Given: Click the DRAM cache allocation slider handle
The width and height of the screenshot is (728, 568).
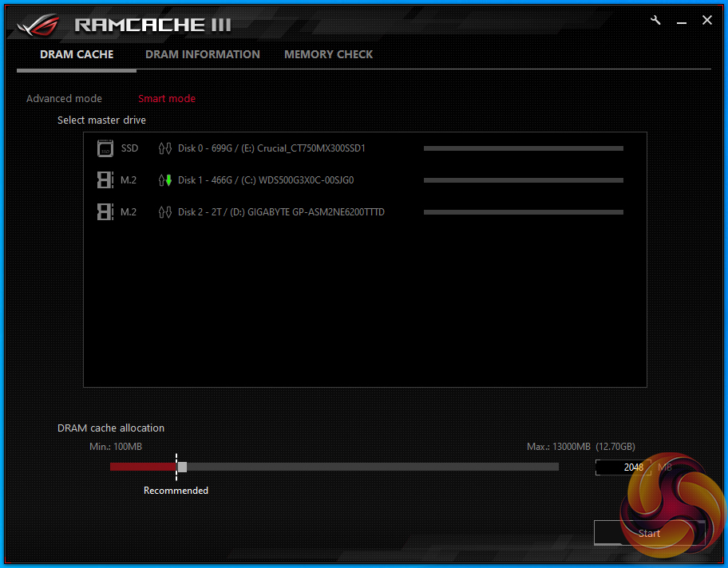Looking at the screenshot, I should [x=183, y=467].
